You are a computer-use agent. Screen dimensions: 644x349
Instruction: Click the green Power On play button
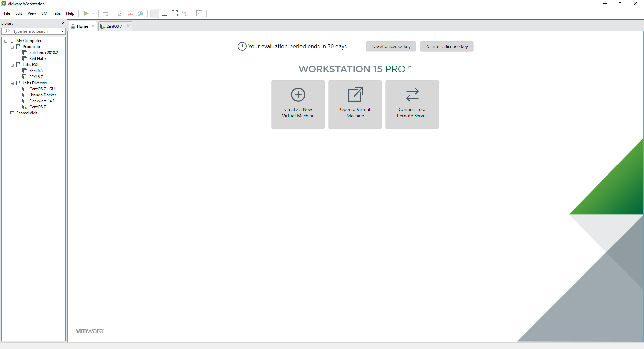[x=86, y=13]
